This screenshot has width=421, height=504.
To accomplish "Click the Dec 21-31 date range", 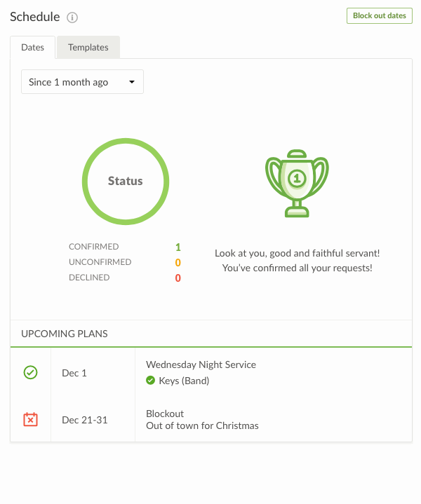I will [84, 420].
